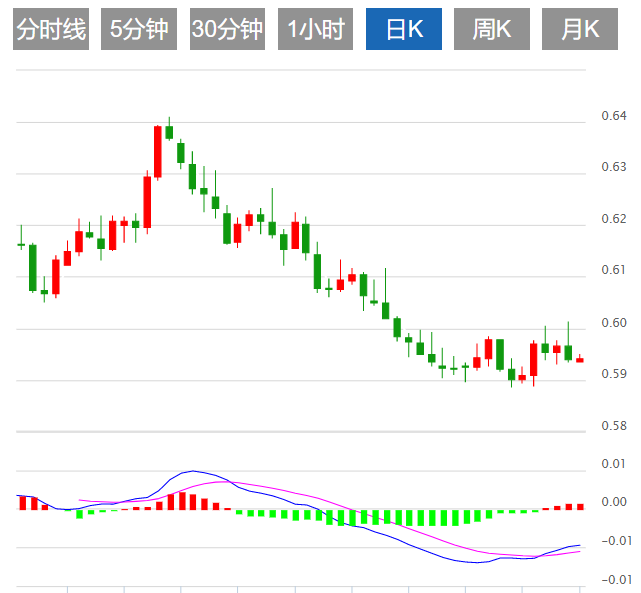Click the 0.60 price axis label
This screenshot has width=641, height=593.
click(x=614, y=322)
